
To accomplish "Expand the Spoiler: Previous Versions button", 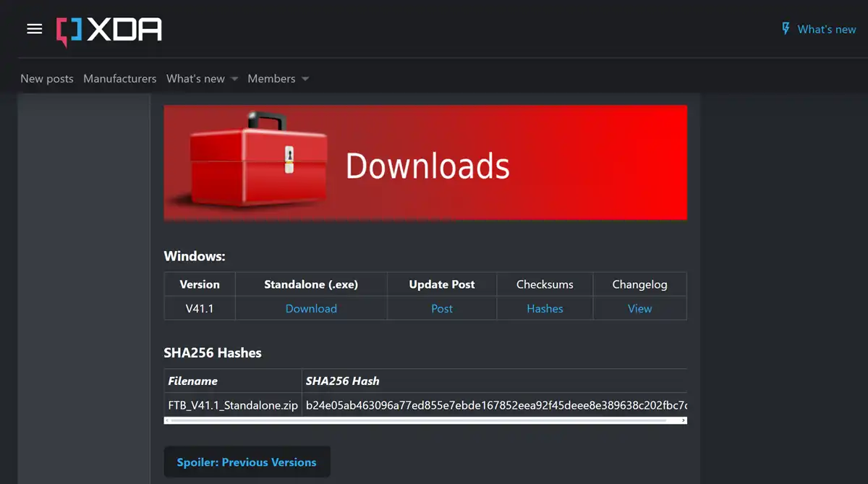I will 247,462.
